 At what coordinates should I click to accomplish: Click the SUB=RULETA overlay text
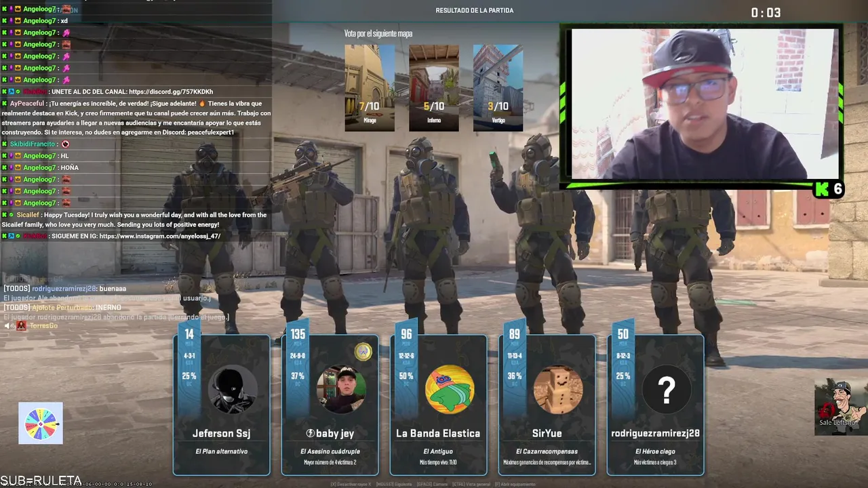click(41, 480)
